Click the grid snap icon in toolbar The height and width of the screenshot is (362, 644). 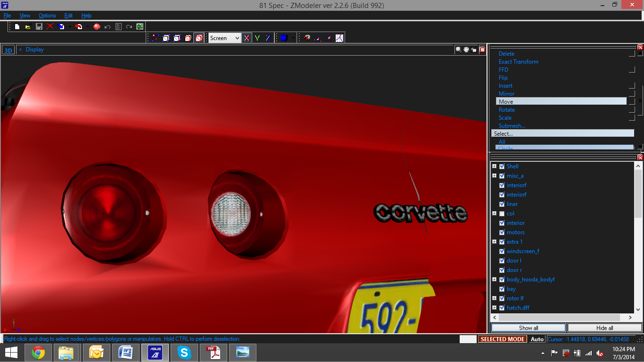[x=339, y=38]
